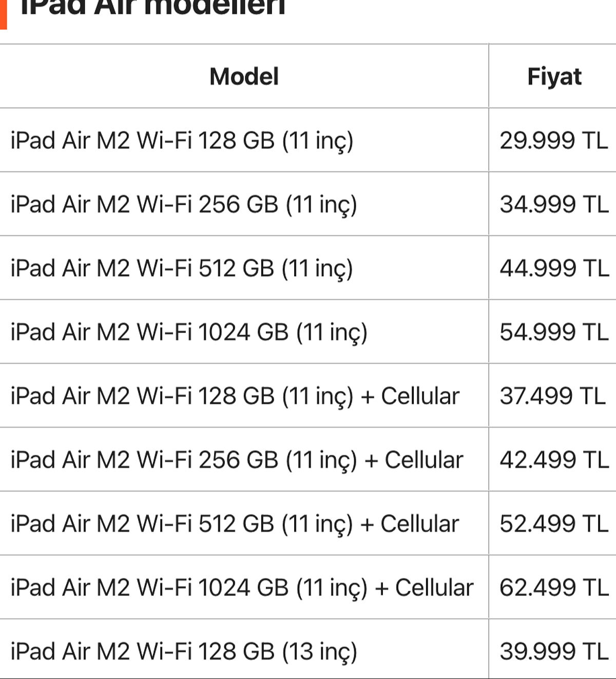Screen dimensions: 616x679
Task: Select the iPad Air 128 GB 11 inç Wi-Fi row
Action: (182, 140)
